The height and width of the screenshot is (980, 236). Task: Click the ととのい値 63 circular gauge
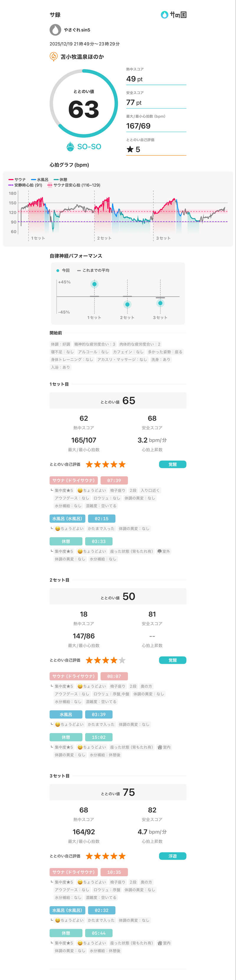(84, 103)
